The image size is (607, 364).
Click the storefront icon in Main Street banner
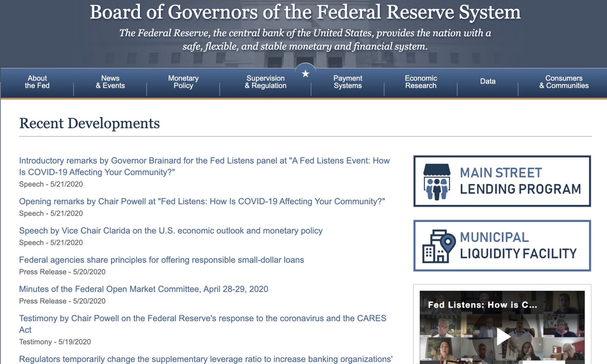tap(437, 182)
